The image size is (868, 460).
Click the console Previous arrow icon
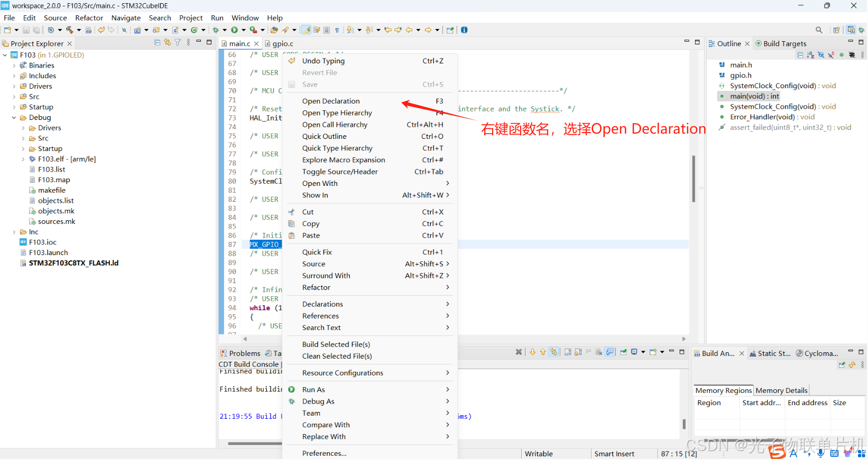pyautogui.click(x=542, y=352)
